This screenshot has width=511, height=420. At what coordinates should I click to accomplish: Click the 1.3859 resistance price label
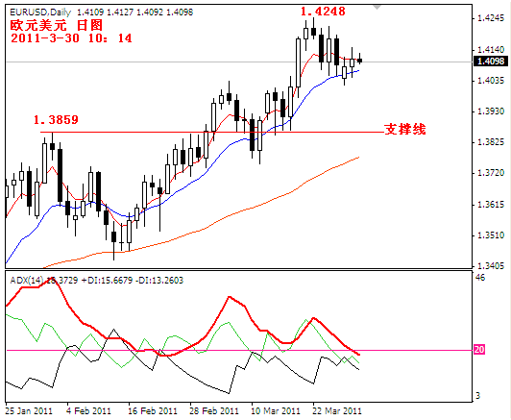click(56, 120)
